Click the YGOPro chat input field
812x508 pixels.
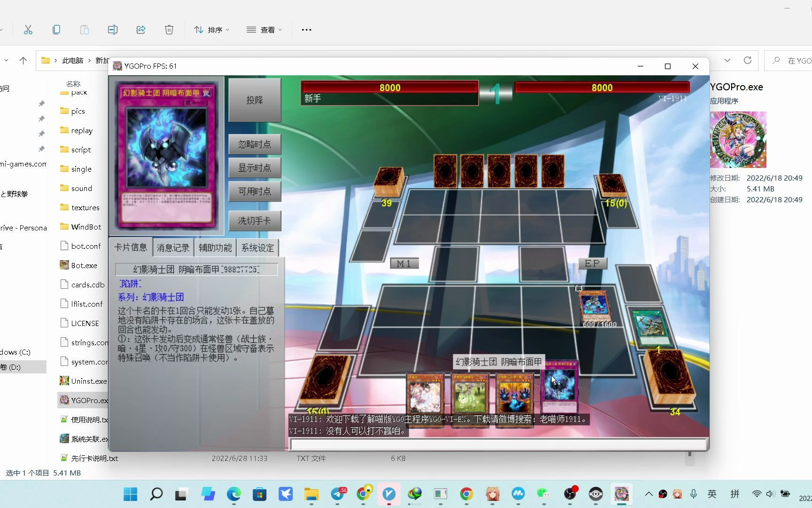(x=499, y=444)
